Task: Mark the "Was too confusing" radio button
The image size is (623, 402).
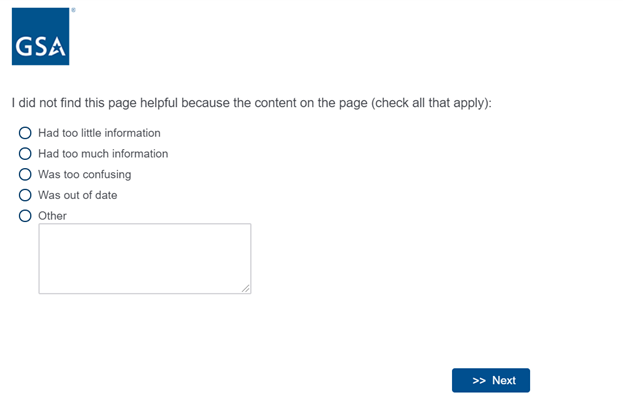Action: tap(26, 174)
